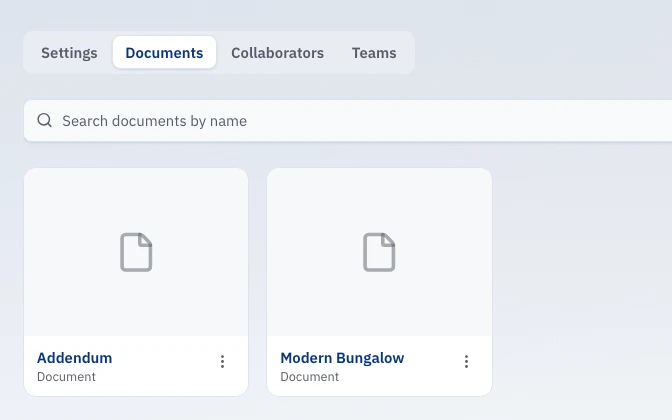Switch to the Collaborators tab

[x=277, y=53]
